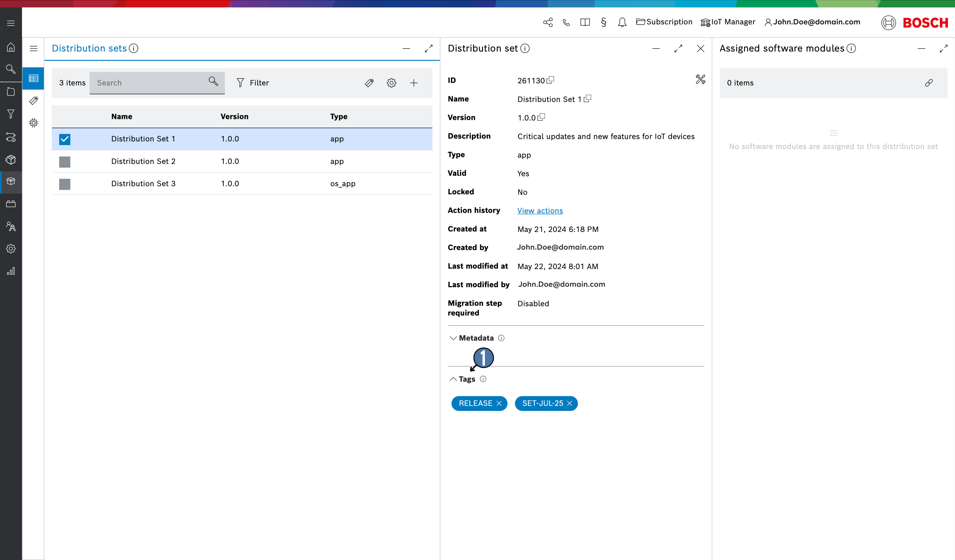The height and width of the screenshot is (560, 955).
Task: Click the edit tools icon beside ID
Action: coord(700,79)
